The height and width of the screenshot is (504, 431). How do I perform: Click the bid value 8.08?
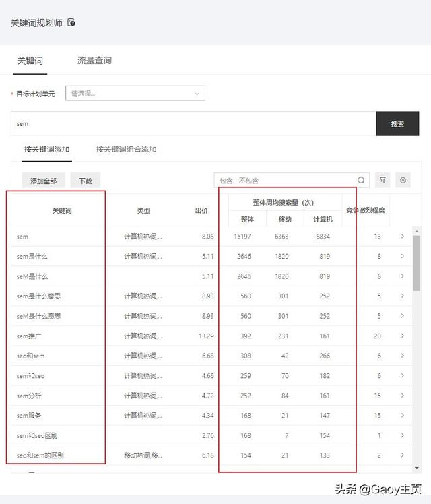point(208,237)
